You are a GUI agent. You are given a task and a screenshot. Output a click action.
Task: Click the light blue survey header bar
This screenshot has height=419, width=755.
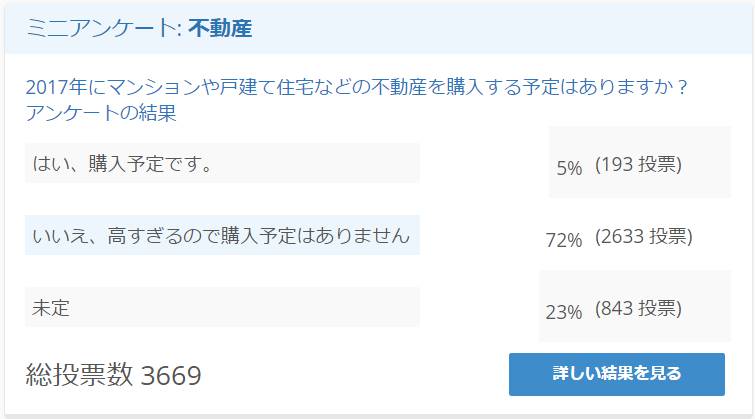[378, 28]
